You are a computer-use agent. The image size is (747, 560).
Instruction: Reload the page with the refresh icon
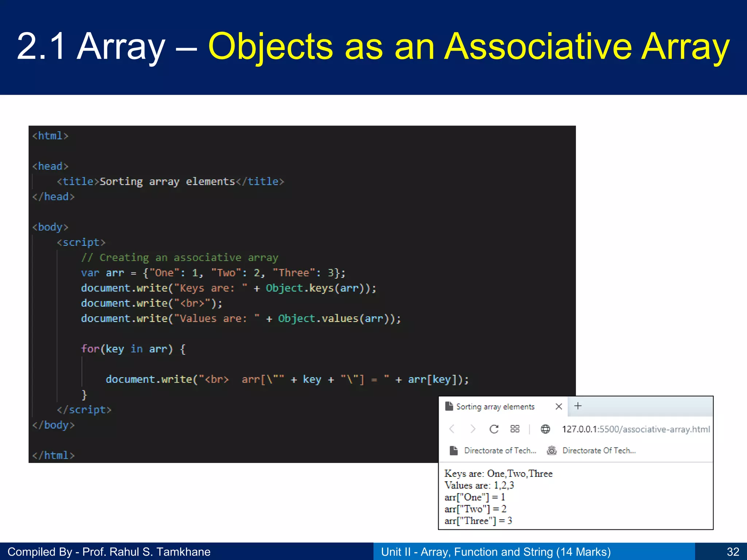pyautogui.click(x=494, y=429)
